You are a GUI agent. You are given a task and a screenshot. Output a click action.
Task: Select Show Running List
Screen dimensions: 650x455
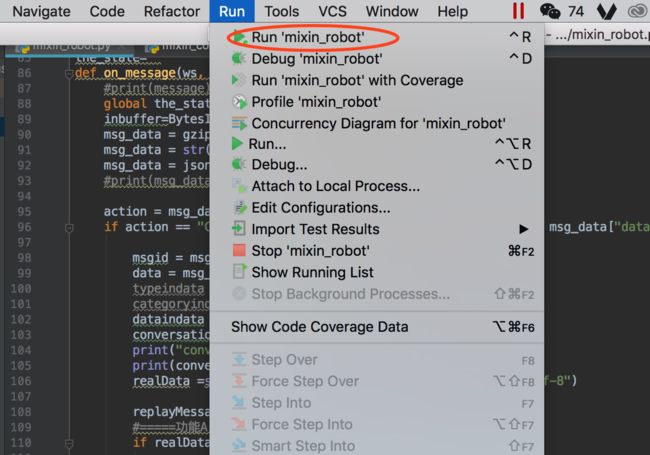pyautogui.click(x=377, y=272)
